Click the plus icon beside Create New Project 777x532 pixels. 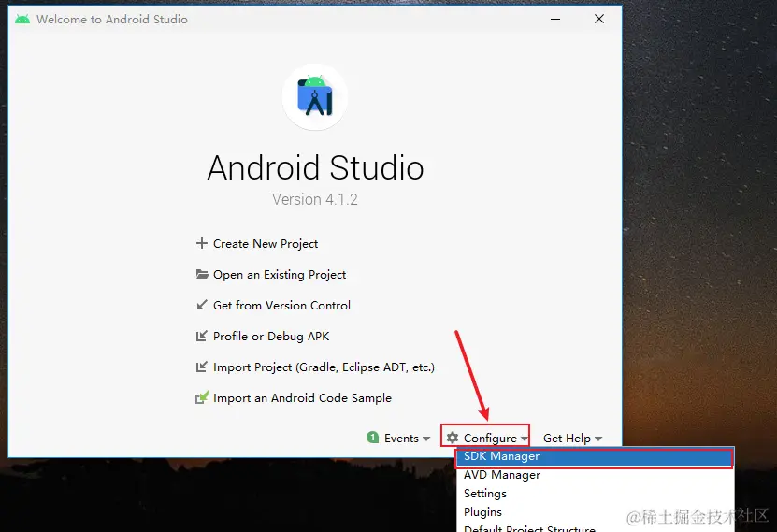202,243
